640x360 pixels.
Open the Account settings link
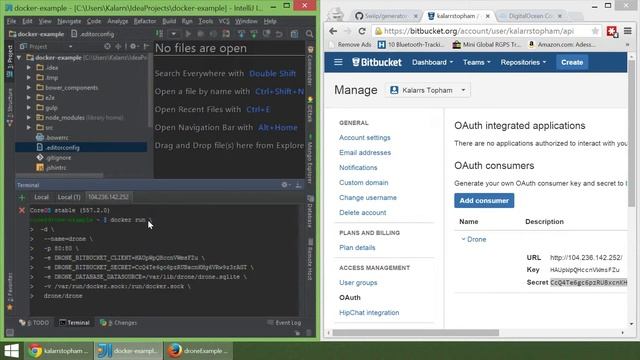coord(364,138)
